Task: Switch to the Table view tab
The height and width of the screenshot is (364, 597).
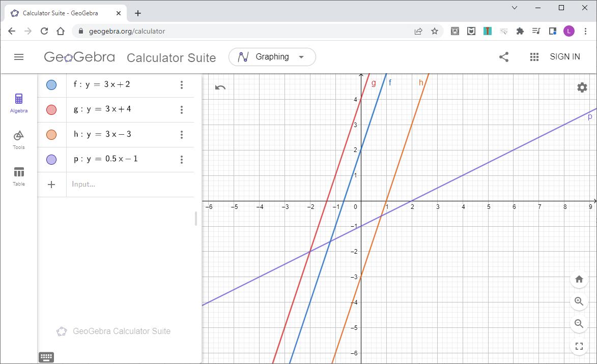Action: tap(19, 176)
